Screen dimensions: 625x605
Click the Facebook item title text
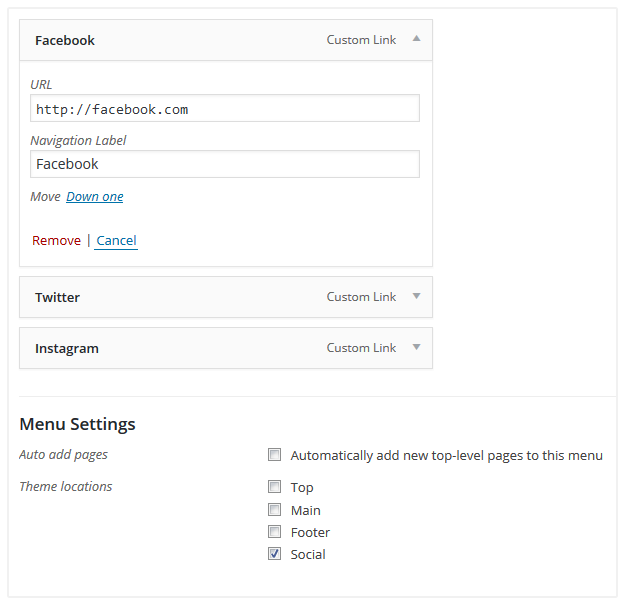[65, 41]
